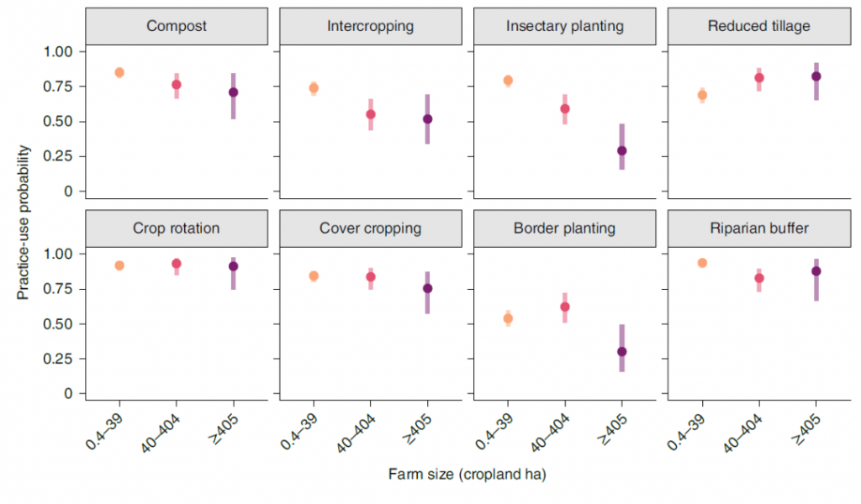This screenshot has height=504, width=861.
Task: Select the pink 40–404 point in Reduced tillage
Action: pyautogui.click(x=758, y=77)
